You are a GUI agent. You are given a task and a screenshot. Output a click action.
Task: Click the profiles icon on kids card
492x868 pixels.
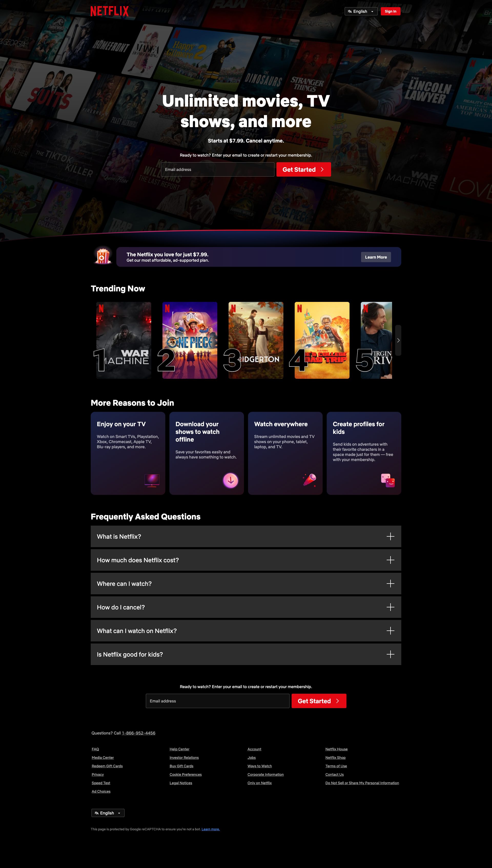coord(388,481)
